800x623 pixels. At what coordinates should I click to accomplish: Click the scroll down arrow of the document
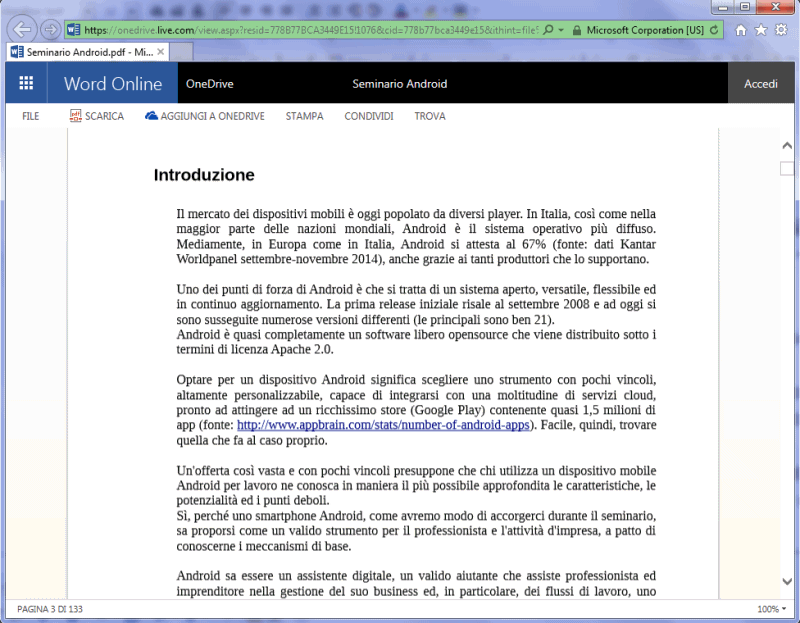[x=787, y=581]
